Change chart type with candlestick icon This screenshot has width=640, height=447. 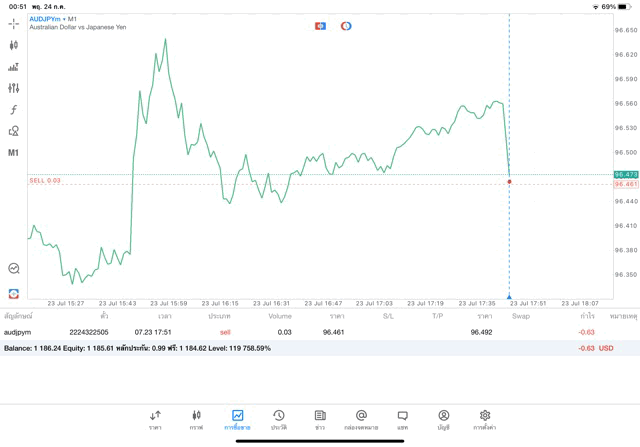[13, 45]
